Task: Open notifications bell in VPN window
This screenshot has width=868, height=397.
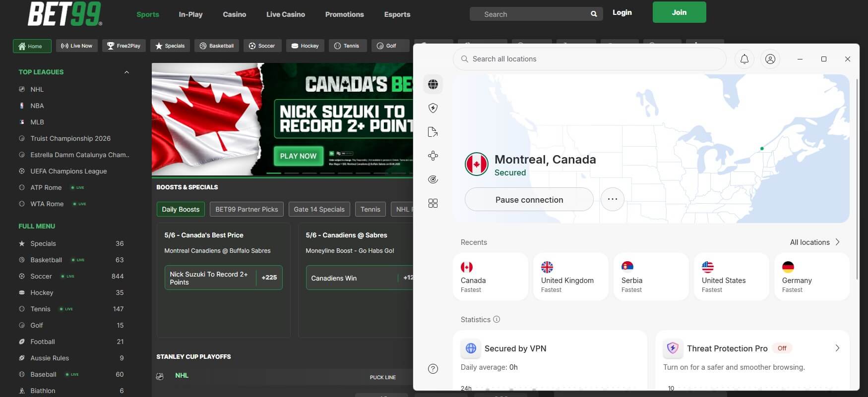Action: point(744,59)
